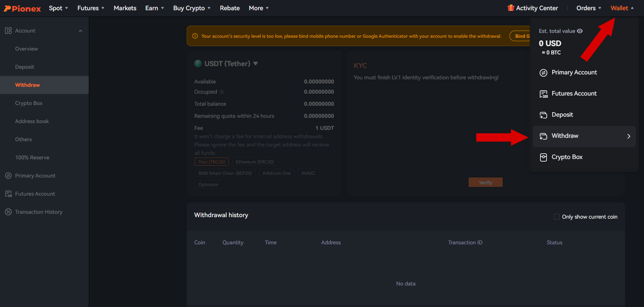Click the Verify button in KYC panel

[x=486, y=182]
